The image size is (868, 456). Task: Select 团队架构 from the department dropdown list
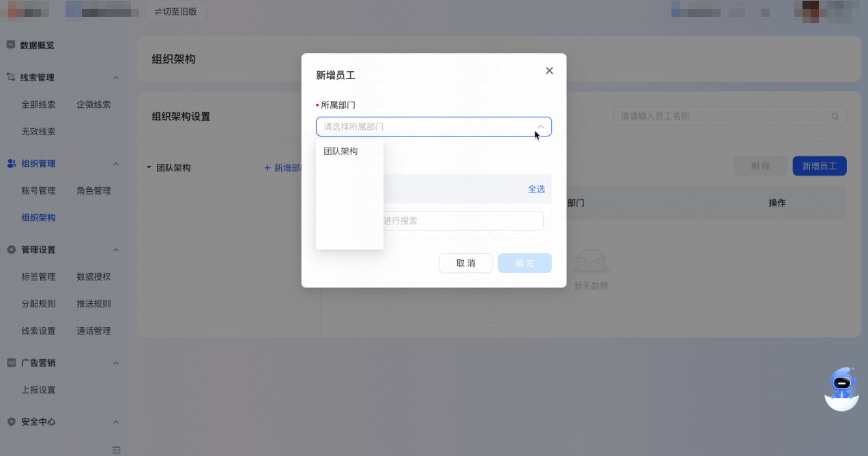click(342, 151)
